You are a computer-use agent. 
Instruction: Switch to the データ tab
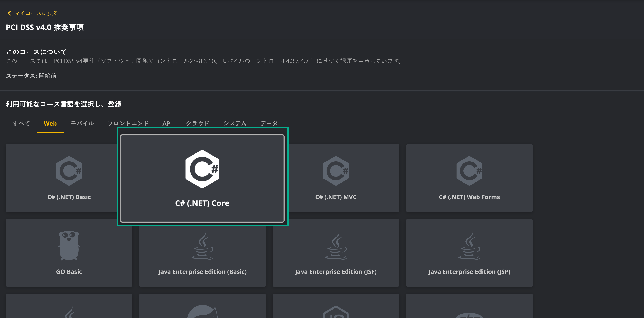(269, 123)
